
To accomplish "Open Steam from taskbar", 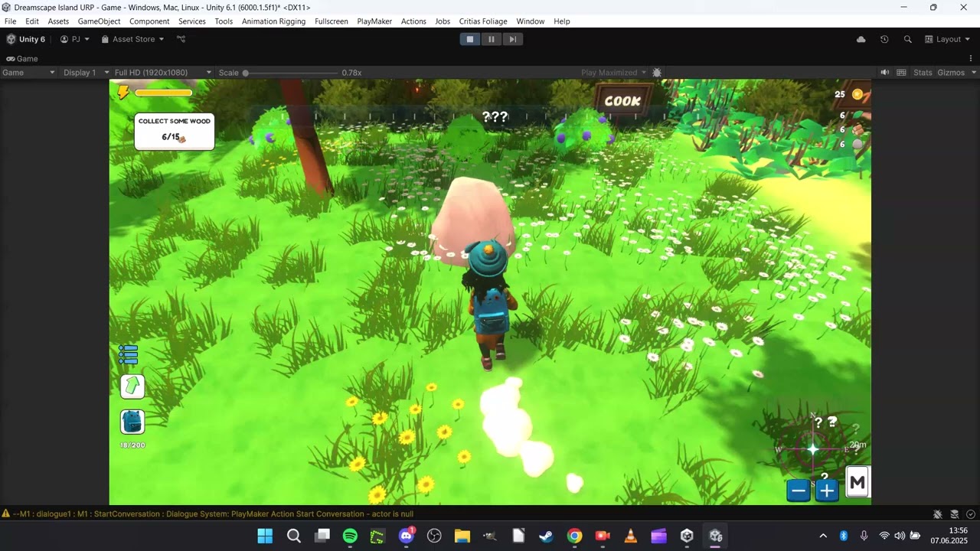I will click(x=546, y=536).
